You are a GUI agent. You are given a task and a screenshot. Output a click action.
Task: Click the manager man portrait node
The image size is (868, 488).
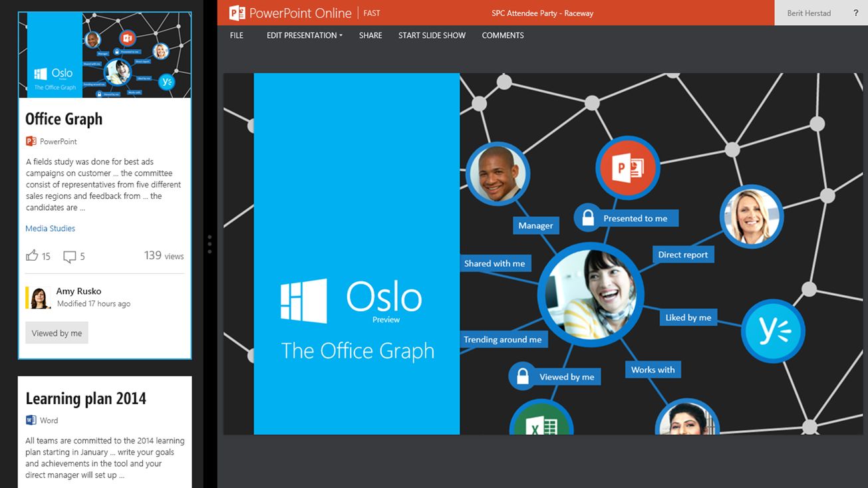click(x=498, y=174)
